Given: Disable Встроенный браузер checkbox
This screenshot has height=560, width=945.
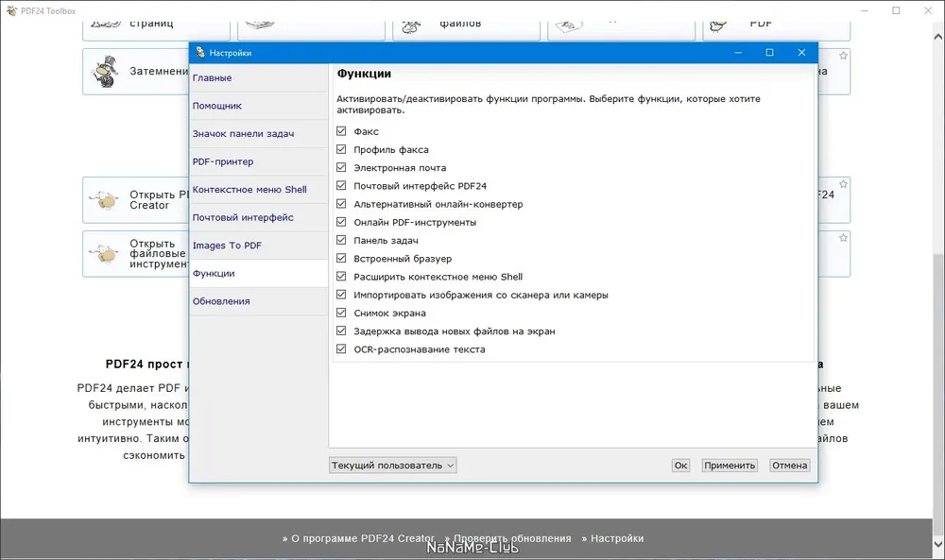Looking at the screenshot, I should 341,258.
